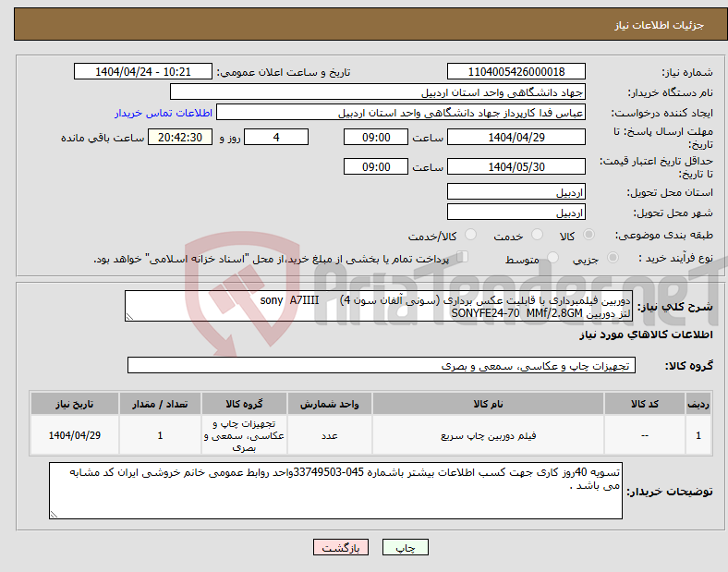Select the متوسط purchase type radio
The height and width of the screenshot is (572, 728).
coord(552,257)
